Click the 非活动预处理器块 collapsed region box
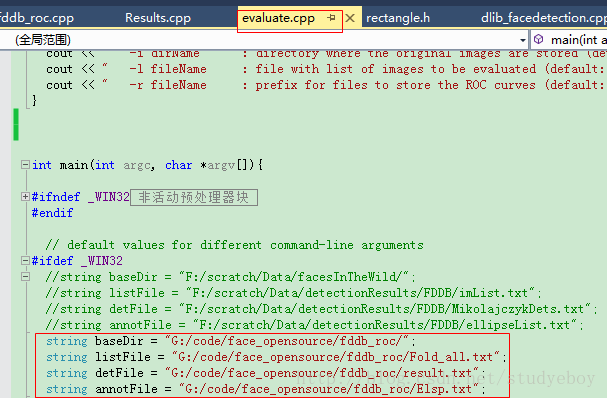Viewport: 607px width, 398px height. click(x=194, y=197)
